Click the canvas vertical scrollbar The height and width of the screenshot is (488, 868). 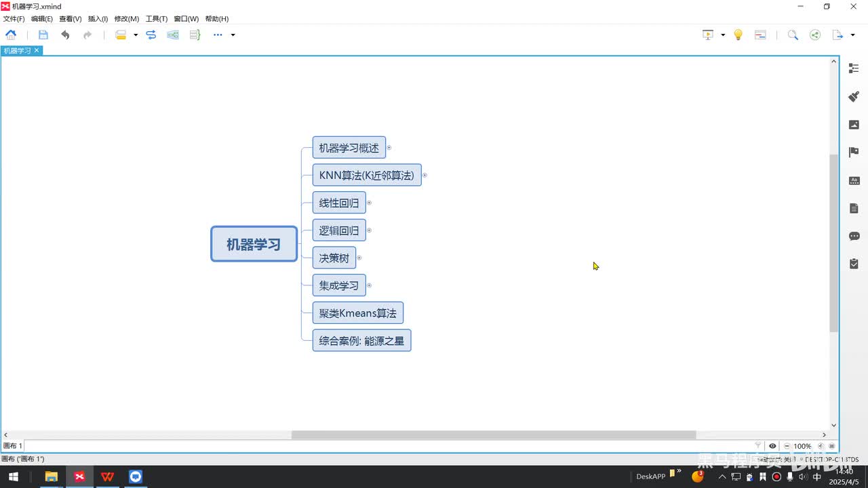tap(834, 243)
